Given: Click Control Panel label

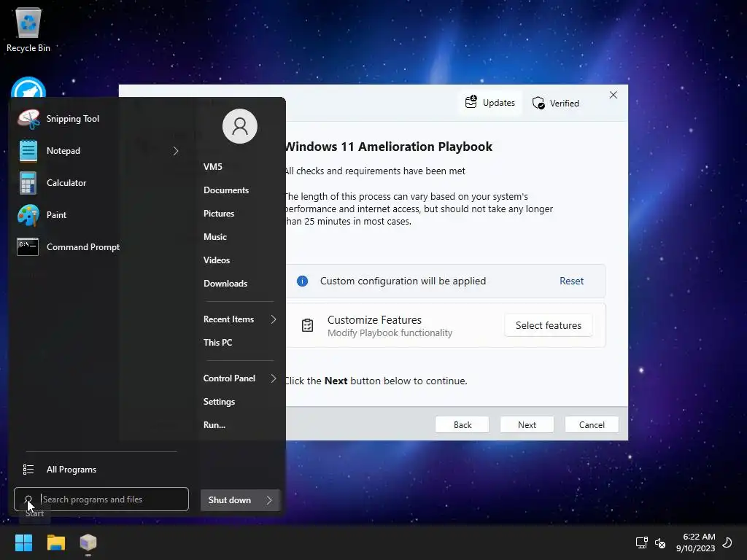Looking at the screenshot, I should pos(229,378).
